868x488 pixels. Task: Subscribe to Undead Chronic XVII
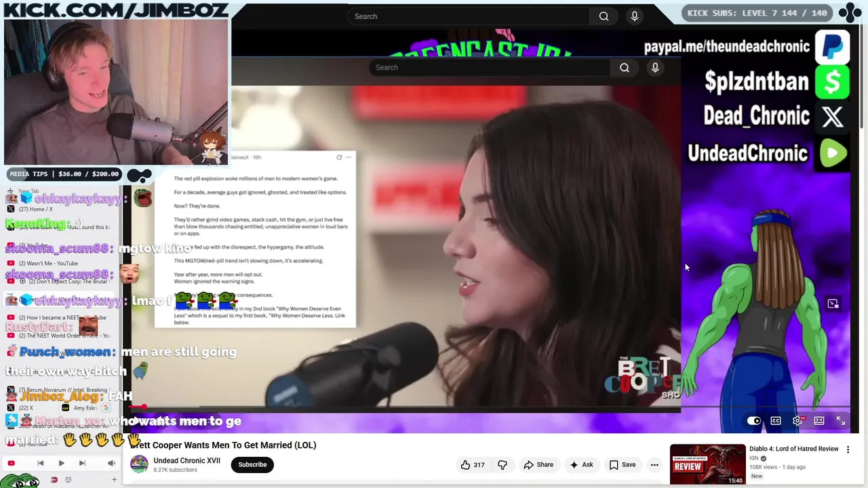(252, 465)
